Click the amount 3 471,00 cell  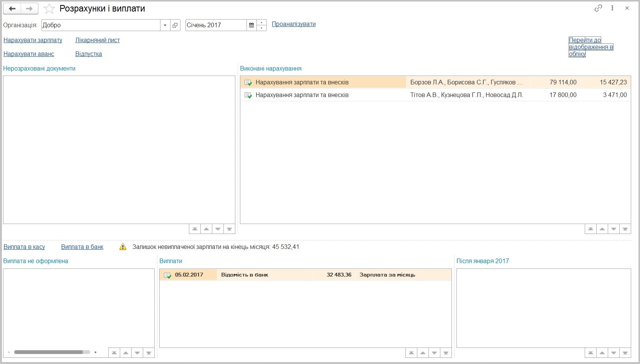pos(605,95)
